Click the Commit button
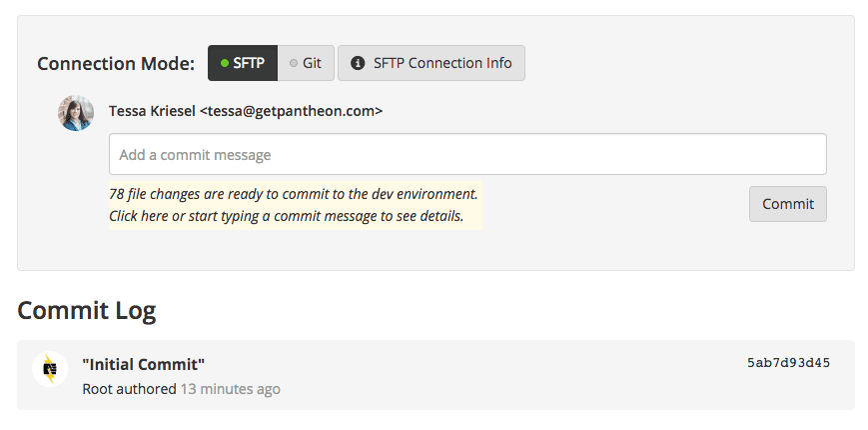The height and width of the screenshot is (430, 868). [x=788, y=204]
